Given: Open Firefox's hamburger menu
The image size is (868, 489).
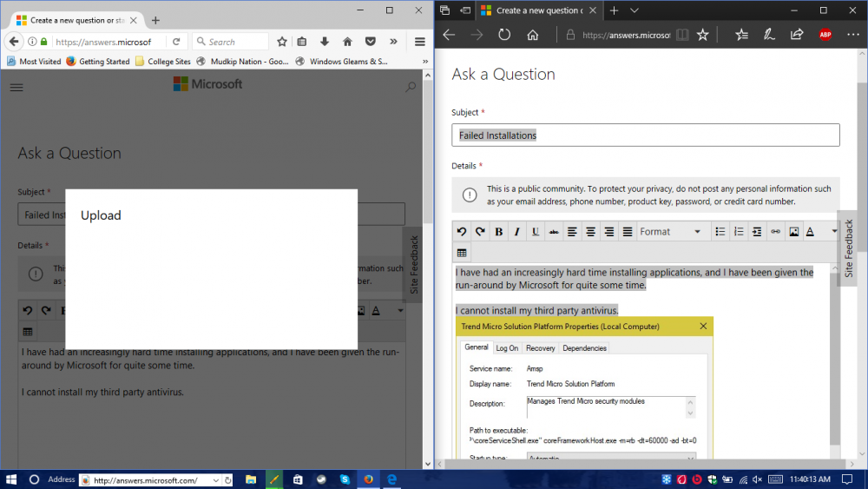Looking at the screenshot, I should pos(419,42).
